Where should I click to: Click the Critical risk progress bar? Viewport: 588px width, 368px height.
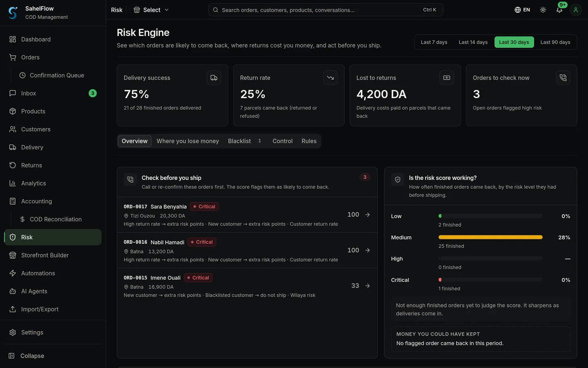pos(490,280)
